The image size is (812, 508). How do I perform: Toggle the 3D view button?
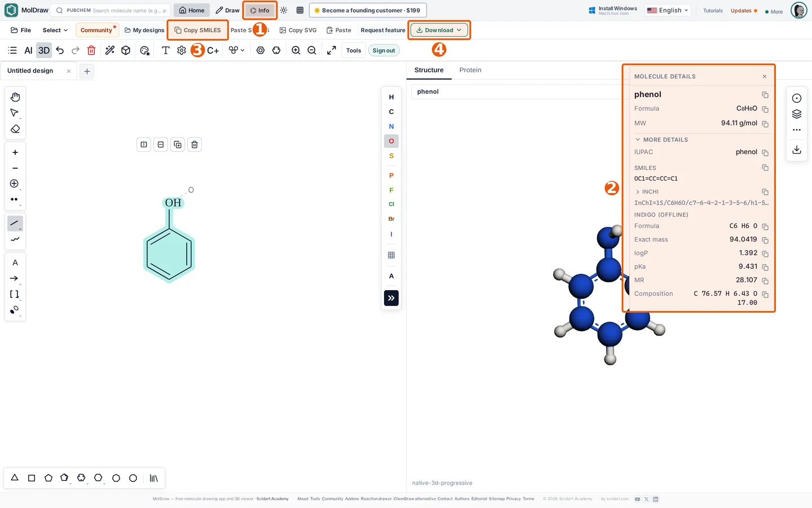(x=44, y=50)
